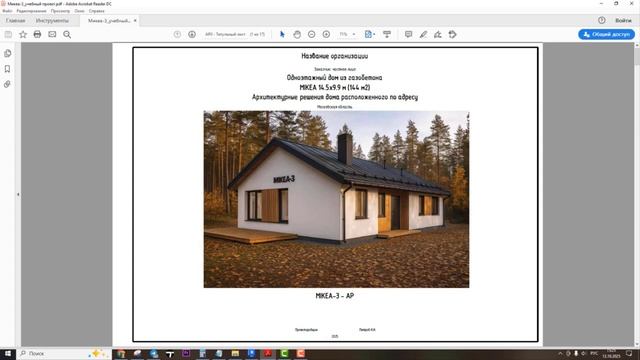This screenshot has width=640, height=360.
Task: Open the Windows Start menu
Action: tap(7, 353)
